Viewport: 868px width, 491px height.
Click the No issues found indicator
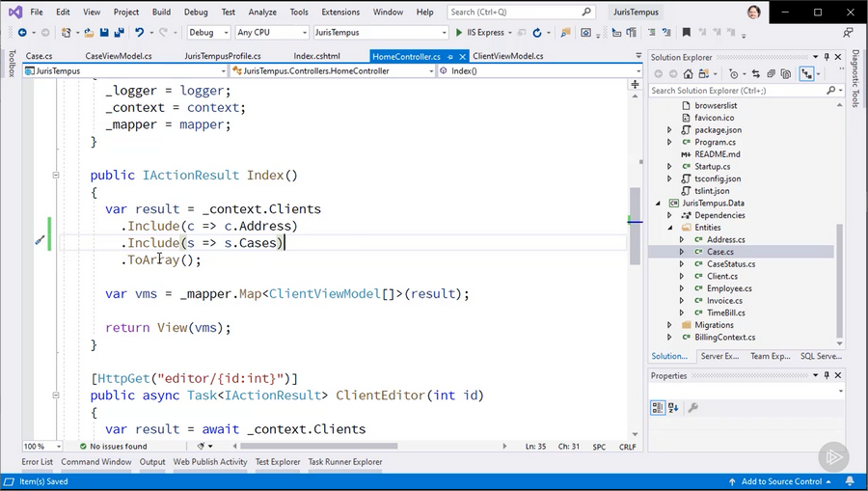113,447
